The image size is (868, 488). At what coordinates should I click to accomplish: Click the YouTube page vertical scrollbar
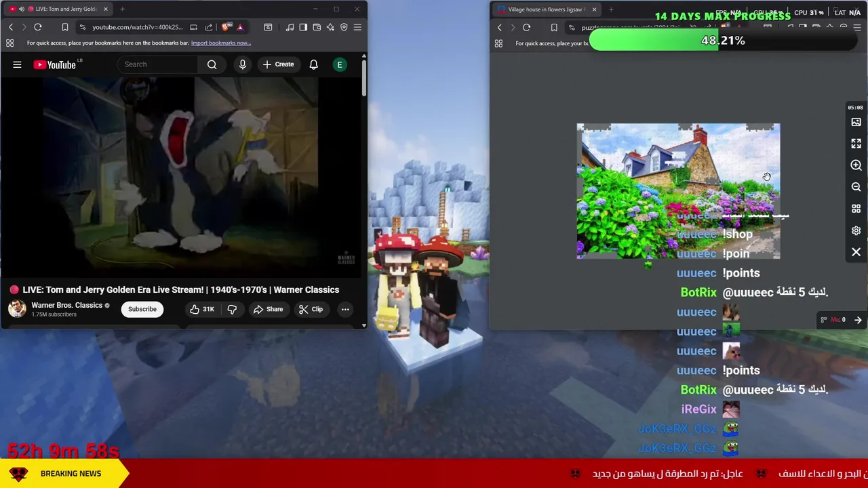coord(364,78)
